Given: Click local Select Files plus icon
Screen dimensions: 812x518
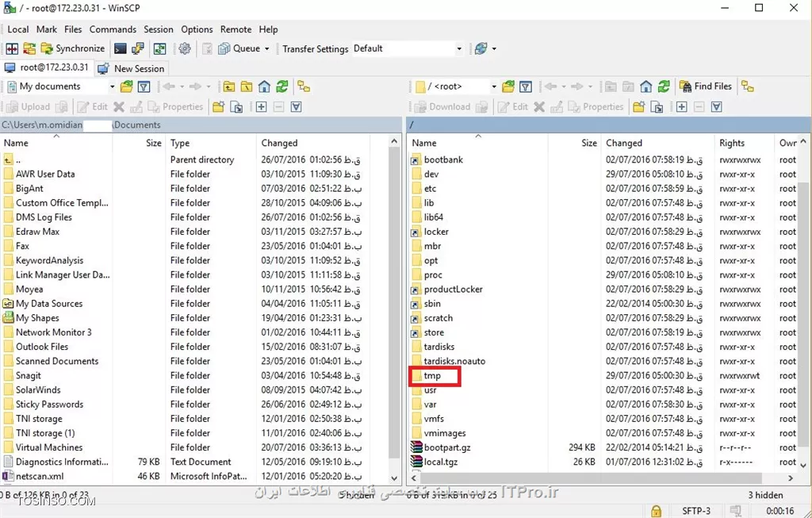Looking at the screenshot, I should (x=261, y=107).
